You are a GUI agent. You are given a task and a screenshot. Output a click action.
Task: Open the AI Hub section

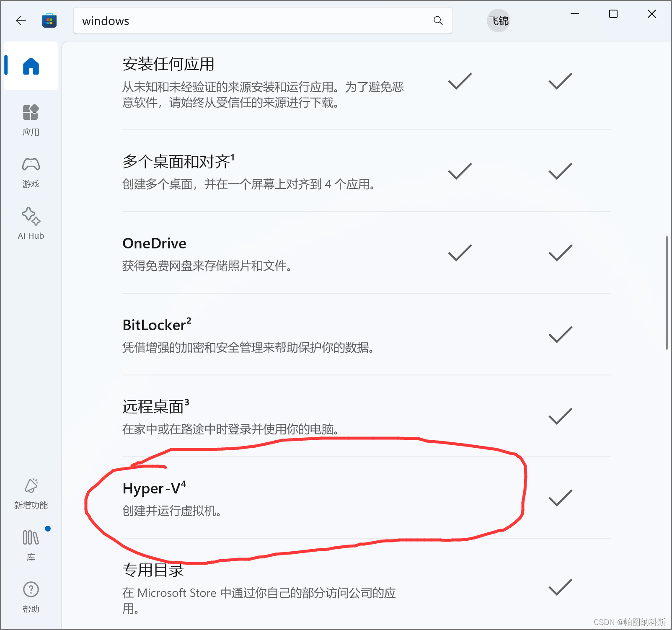31,224
